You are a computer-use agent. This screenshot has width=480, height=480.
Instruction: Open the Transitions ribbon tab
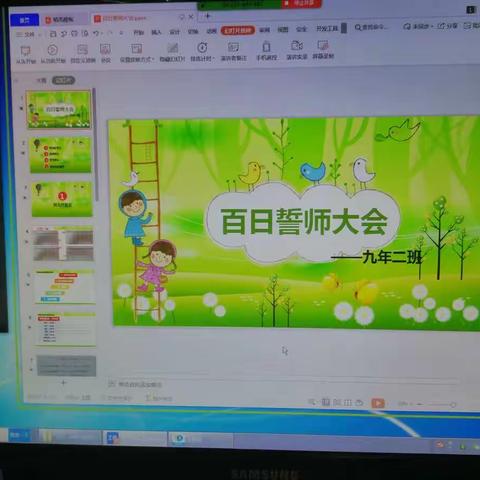point(193,31)
